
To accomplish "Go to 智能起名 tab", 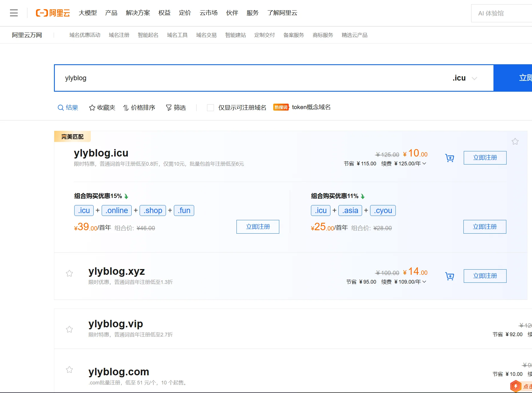I will [148, 35].
